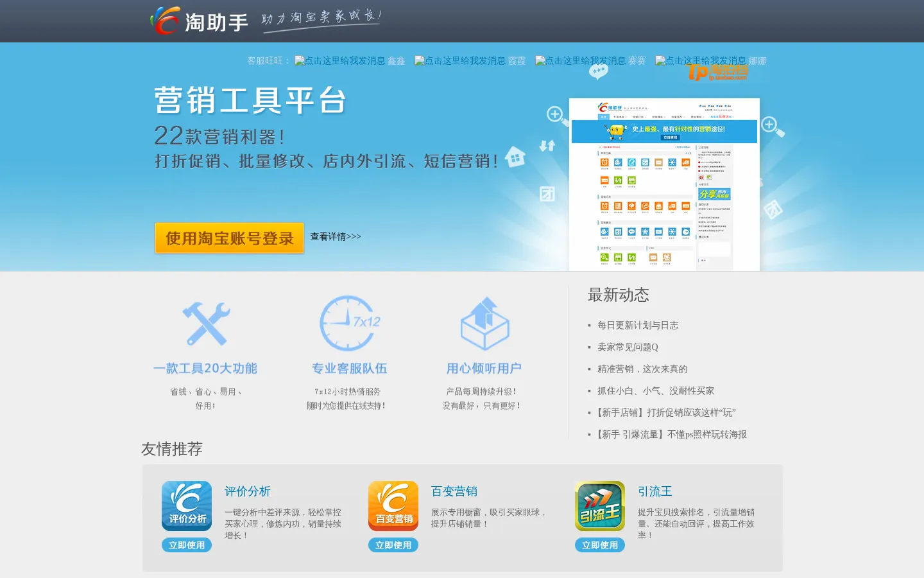Open 【新手店铺】打折促销应该这样"玩" article
This screenshot has width=924, height=578.
665,413
